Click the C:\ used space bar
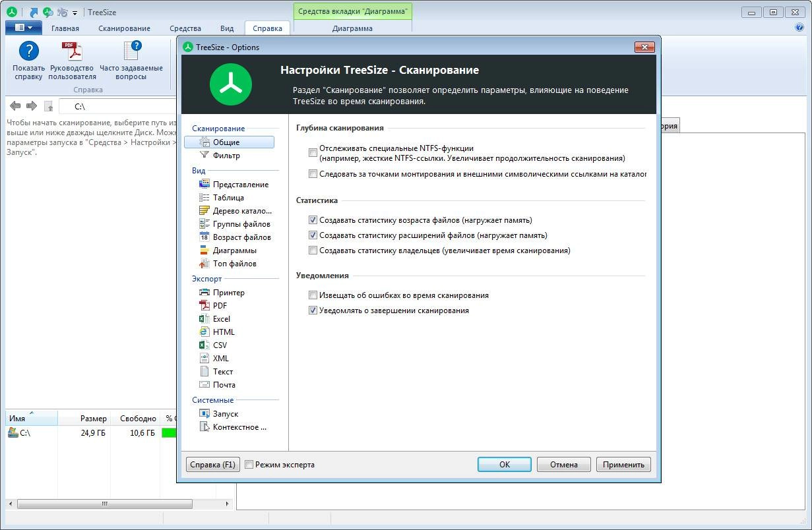812x530 pixels. pos(169,433)
